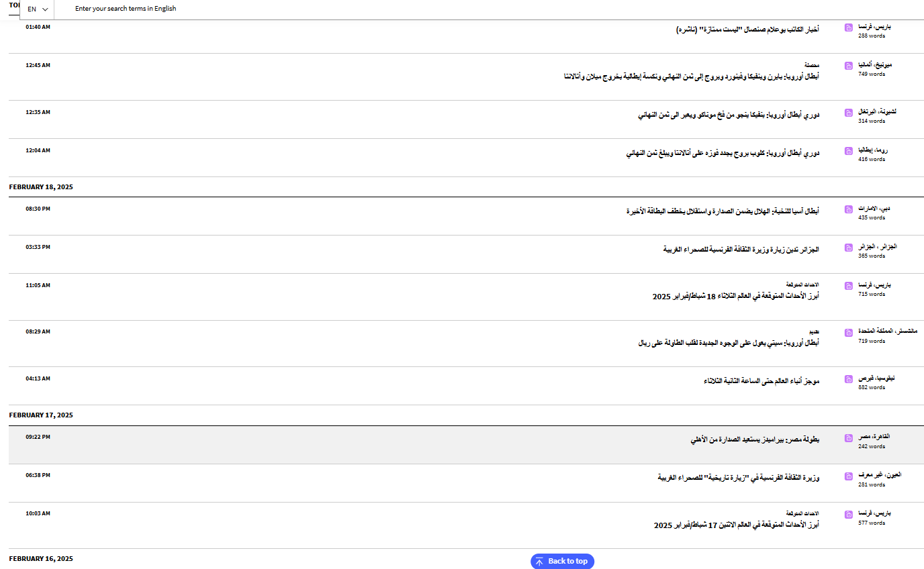This screenshot has height=569, width=924.
Task: Open the EN language dropdown
Action: (38, 9)
